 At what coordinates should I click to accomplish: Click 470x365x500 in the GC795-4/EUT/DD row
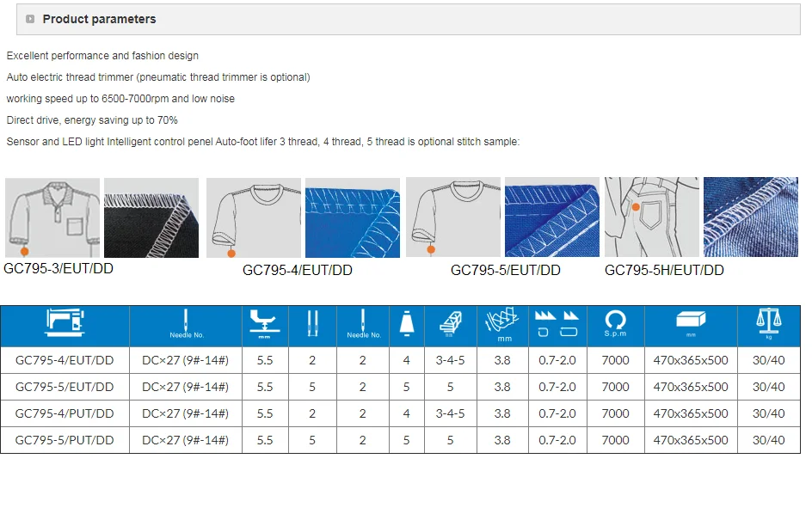click(691, 360)
